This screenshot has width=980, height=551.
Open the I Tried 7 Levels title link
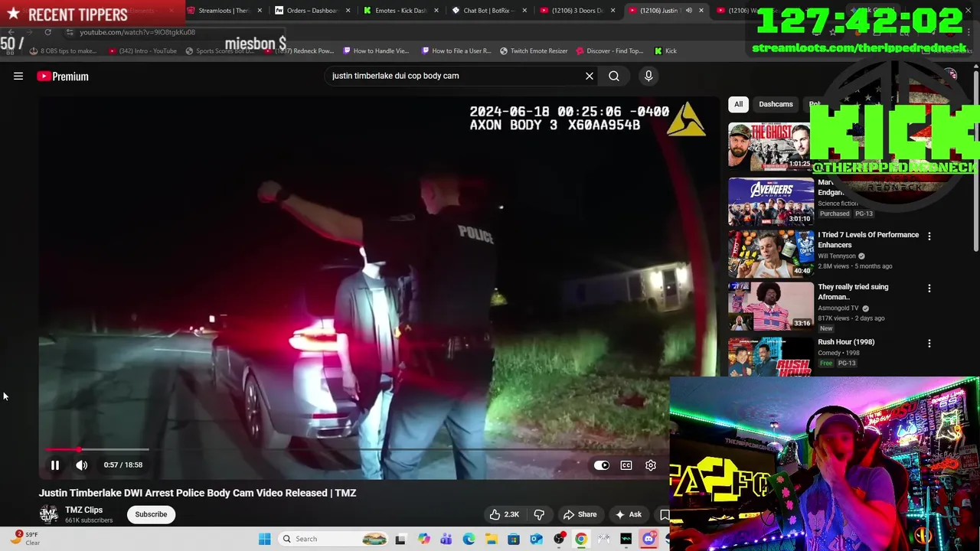point(868,240)
